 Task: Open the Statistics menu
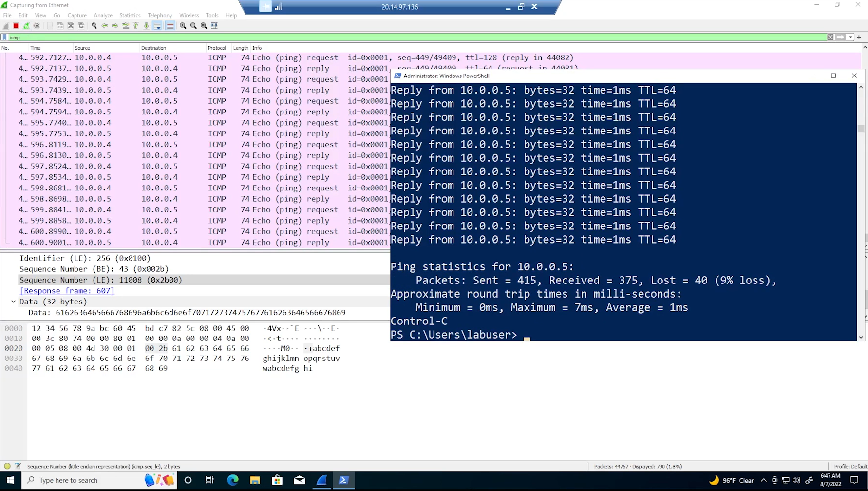[x=130, y=15]
